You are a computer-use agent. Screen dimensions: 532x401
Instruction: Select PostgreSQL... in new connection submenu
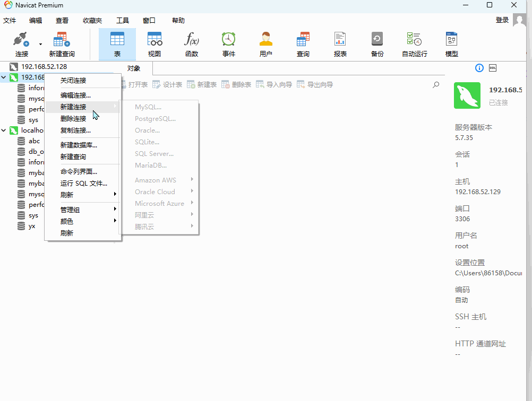point(160,119)
